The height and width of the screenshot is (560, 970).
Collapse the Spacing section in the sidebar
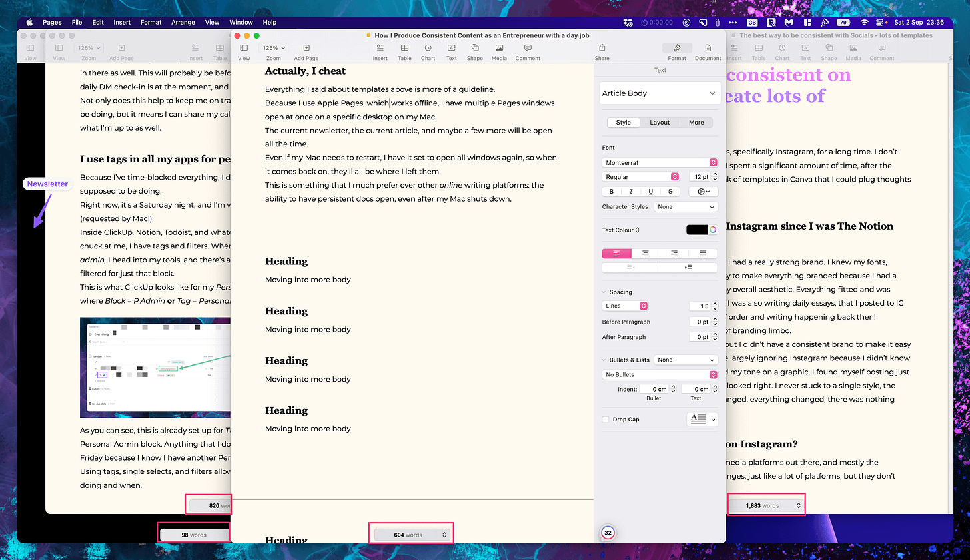pos(604,292)
